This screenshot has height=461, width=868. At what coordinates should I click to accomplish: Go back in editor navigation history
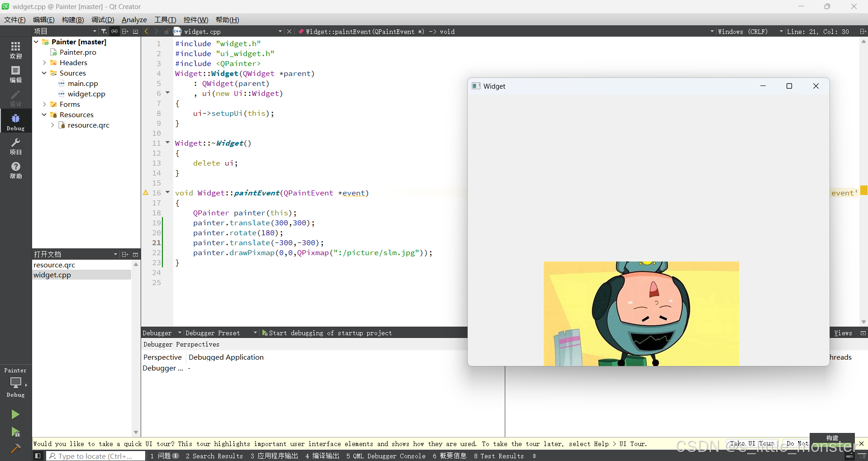[146, 31]
